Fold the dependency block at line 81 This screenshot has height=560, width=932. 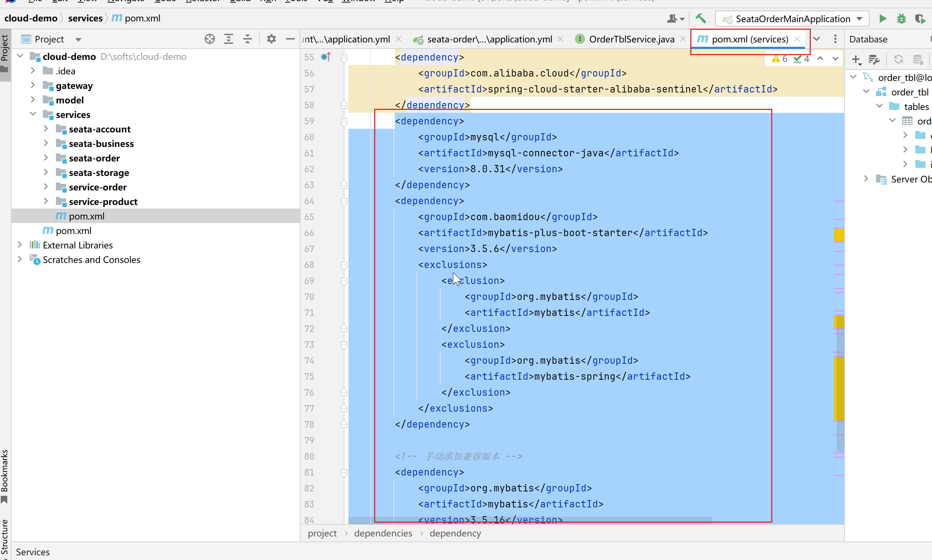coord(344,473)
